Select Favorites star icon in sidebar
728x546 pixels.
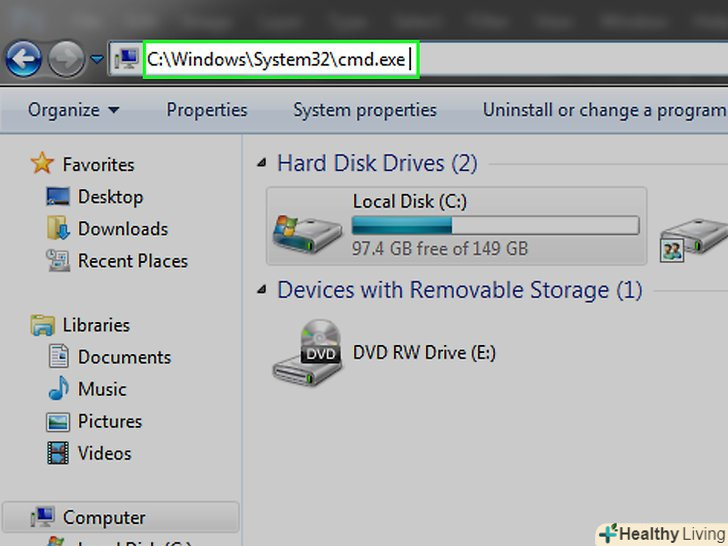point(42,164)
